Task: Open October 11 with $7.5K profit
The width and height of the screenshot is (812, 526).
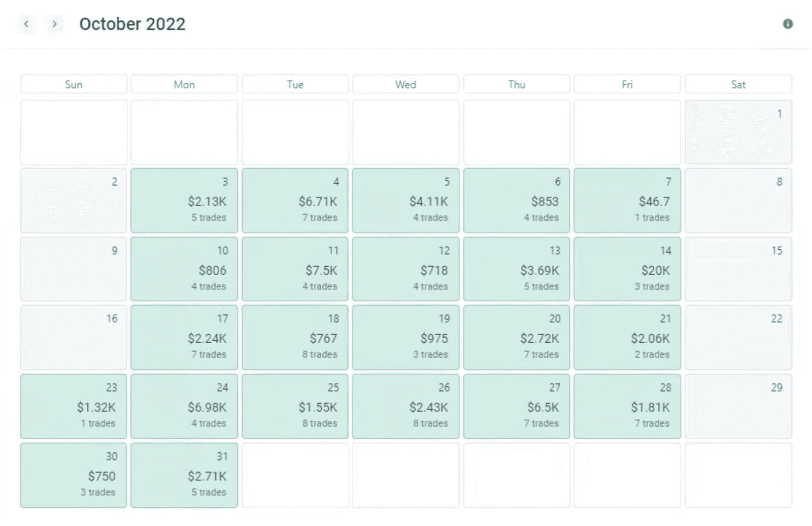Action: tap(295, 269)
